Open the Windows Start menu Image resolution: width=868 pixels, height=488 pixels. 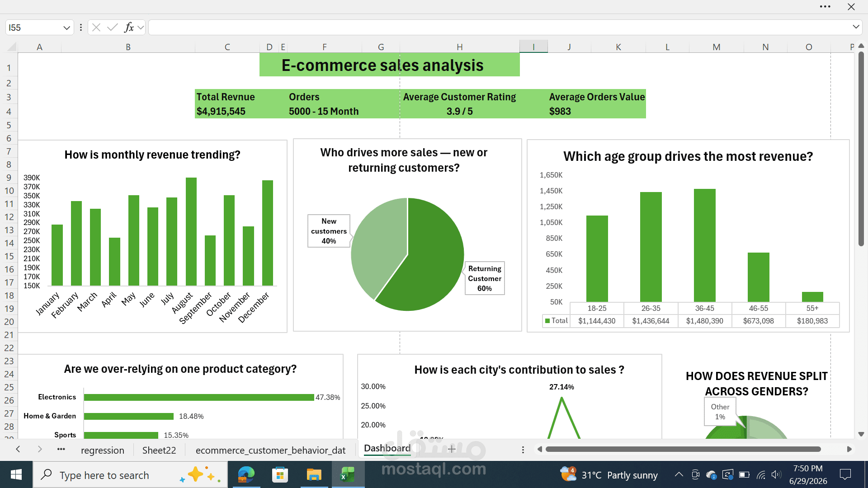point(16,474)
